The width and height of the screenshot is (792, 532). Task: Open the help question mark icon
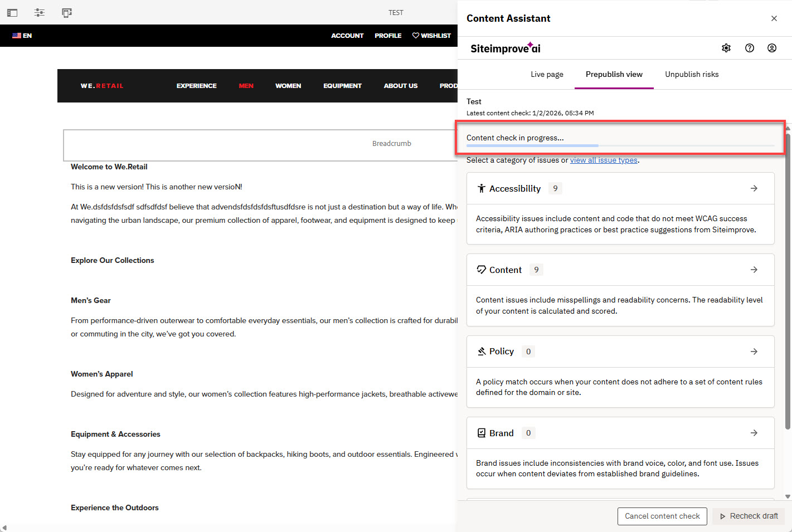point(750,48)
